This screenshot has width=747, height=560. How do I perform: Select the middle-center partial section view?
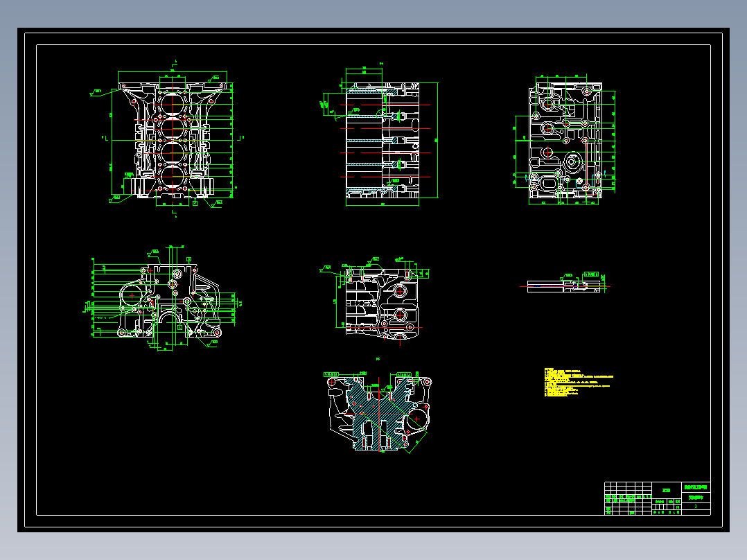pos(376,301)
